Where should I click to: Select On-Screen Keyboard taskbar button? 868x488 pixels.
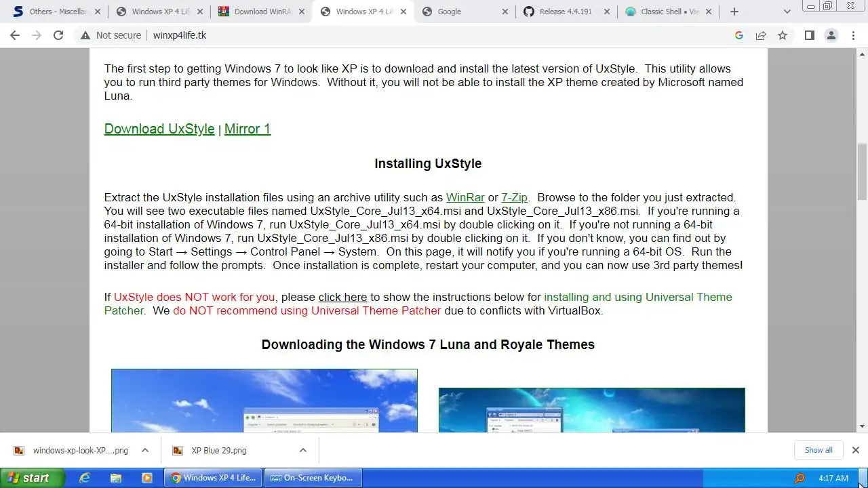pyautogui.click(x=313, y=478)
